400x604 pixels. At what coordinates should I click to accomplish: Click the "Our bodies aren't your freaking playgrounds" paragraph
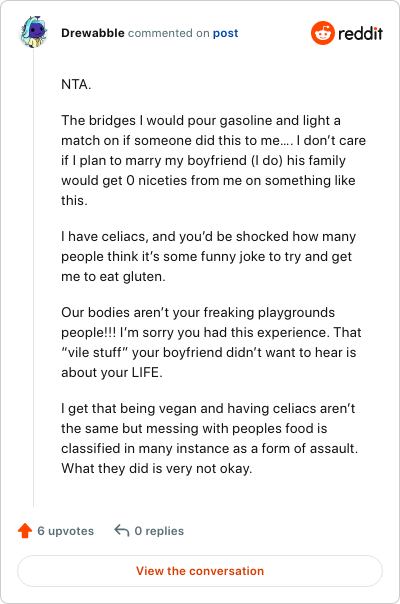click(211, 342)
